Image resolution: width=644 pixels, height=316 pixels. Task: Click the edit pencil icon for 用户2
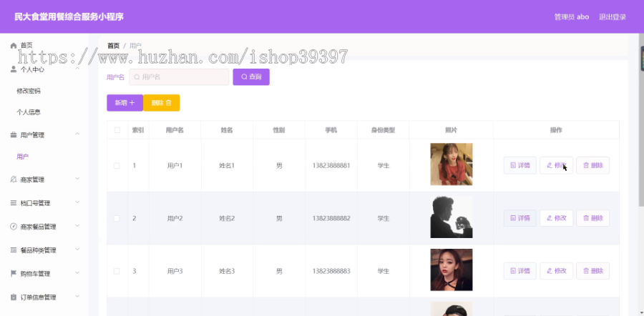[x=550, y=218]
